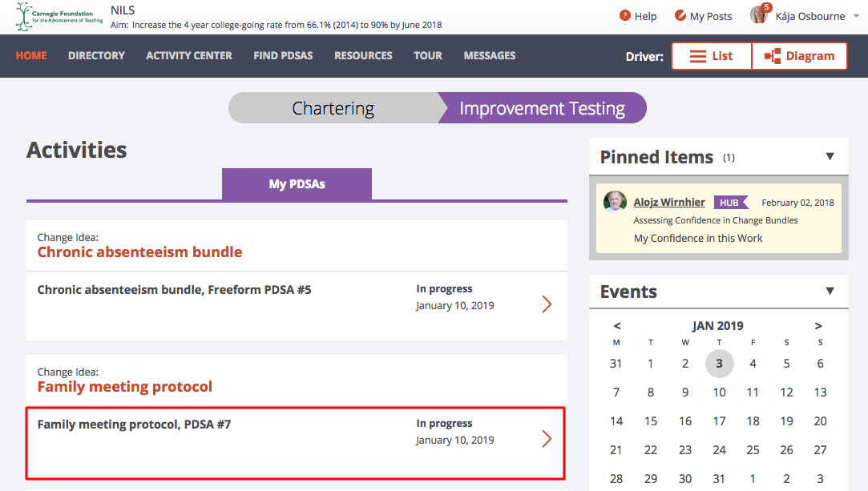Select January 24 in the calendar
868x491 pixels.
[719, 450]
